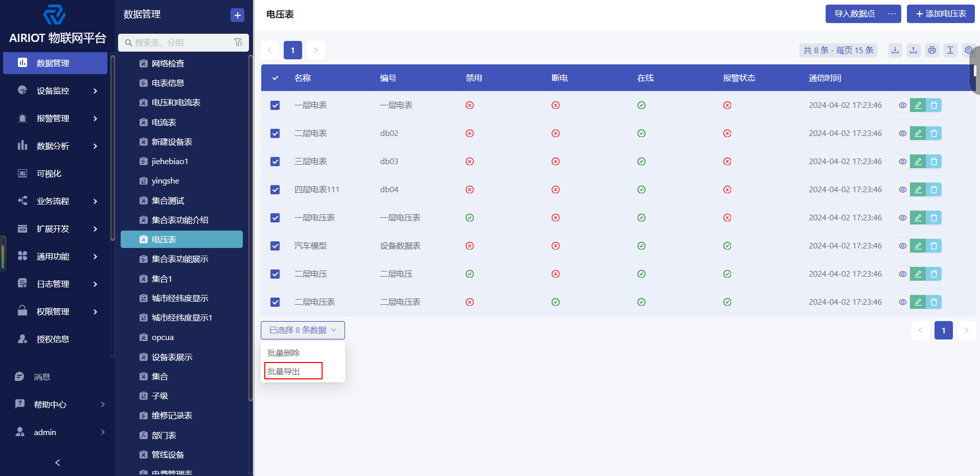Open 网络检查 in the table list

181,63
